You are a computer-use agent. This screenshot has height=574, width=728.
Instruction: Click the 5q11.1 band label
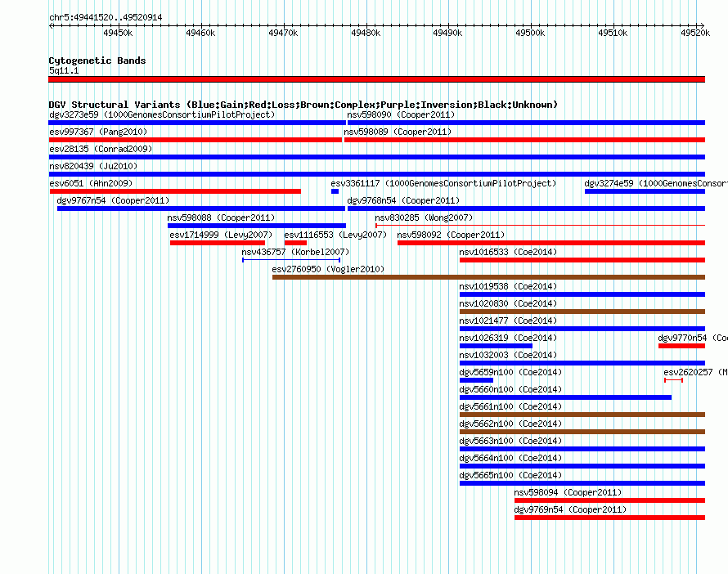pyautogui.click(x=64, y=70)
